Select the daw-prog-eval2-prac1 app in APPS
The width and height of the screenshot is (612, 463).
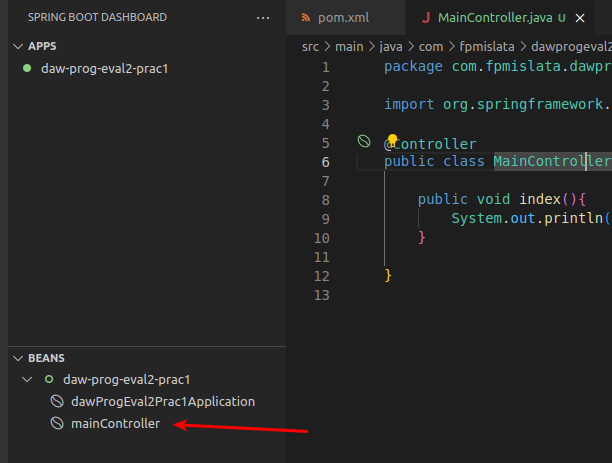(104, 69)
